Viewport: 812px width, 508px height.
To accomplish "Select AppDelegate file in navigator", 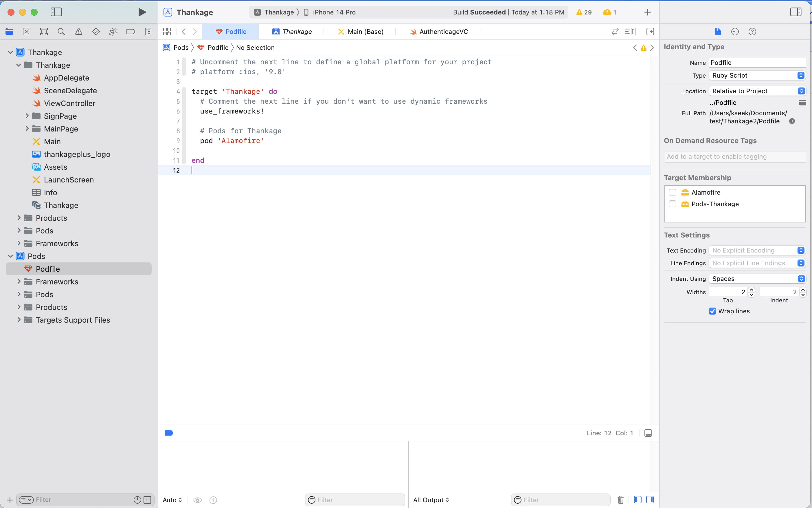I will point(67,78).
